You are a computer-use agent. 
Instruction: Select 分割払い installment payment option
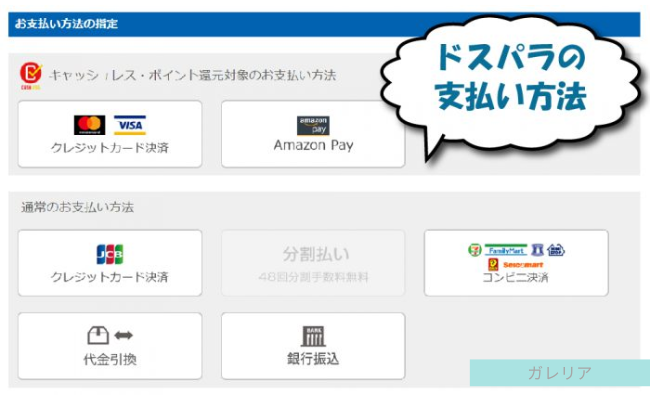[x=313, y=263]
